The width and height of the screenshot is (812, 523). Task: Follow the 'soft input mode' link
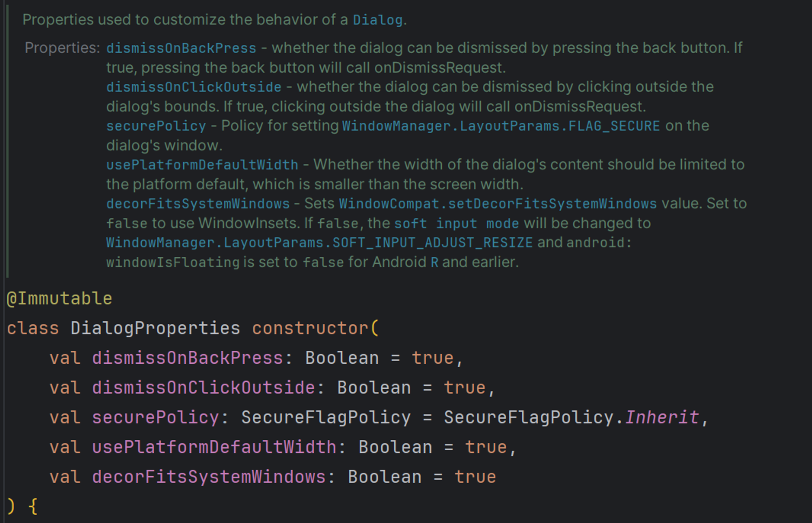(456, 224)
